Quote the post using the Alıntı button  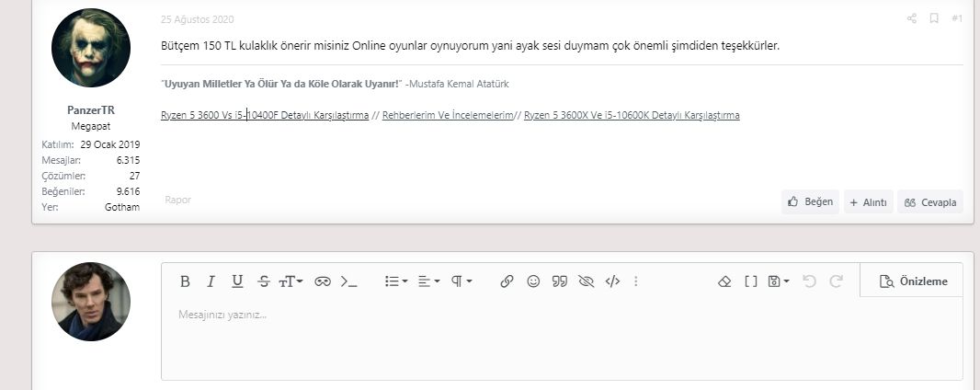tap(869, 201)
